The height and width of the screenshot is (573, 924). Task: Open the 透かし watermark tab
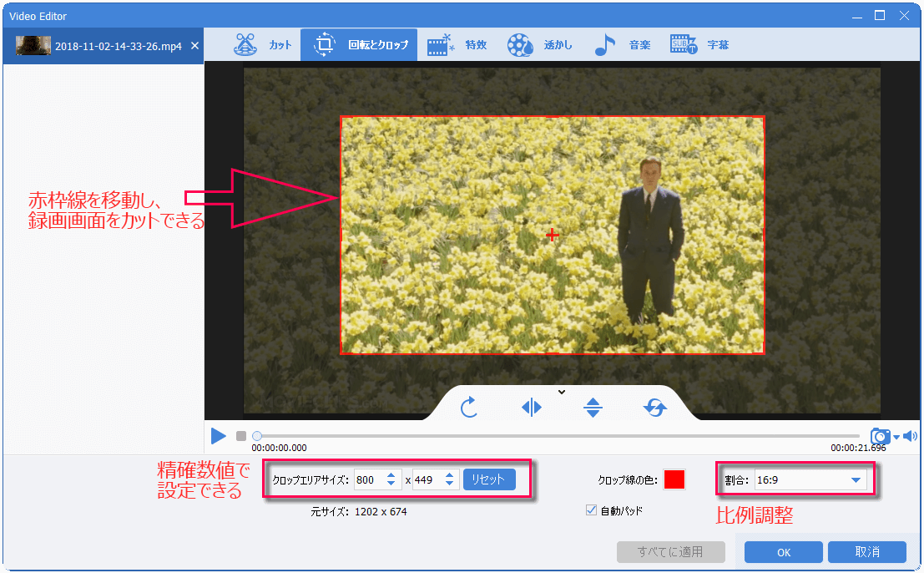point(539,45)
